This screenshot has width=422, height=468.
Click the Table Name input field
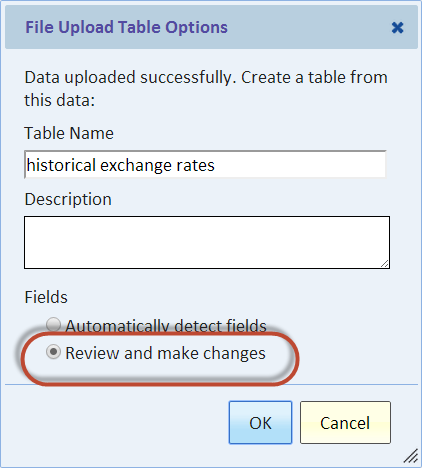(205, 165)
